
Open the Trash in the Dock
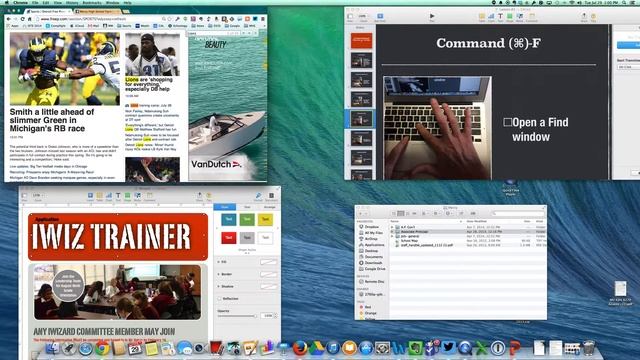click(x=589, y=348)
